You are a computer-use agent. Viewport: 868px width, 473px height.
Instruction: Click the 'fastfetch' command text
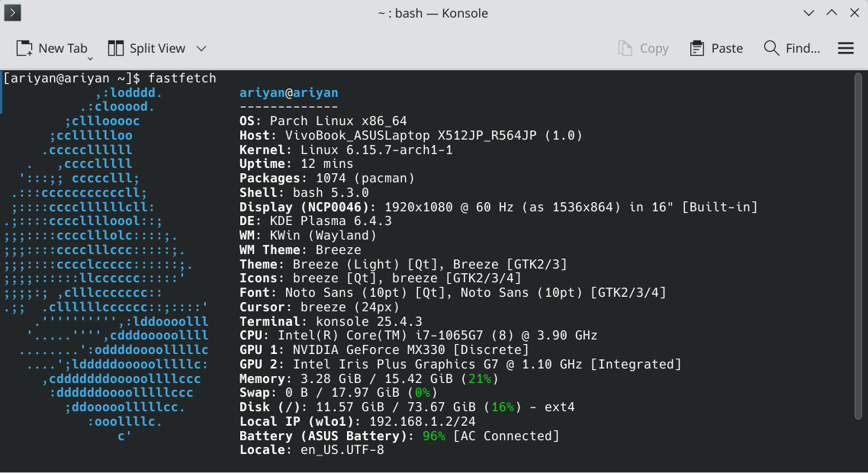(x=182, y=78)
